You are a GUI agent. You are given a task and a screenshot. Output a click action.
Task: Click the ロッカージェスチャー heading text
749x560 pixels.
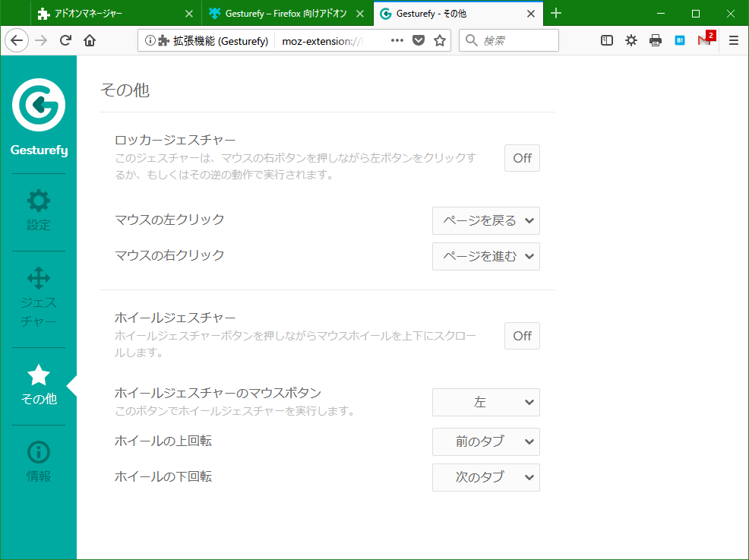coord(175,140)
